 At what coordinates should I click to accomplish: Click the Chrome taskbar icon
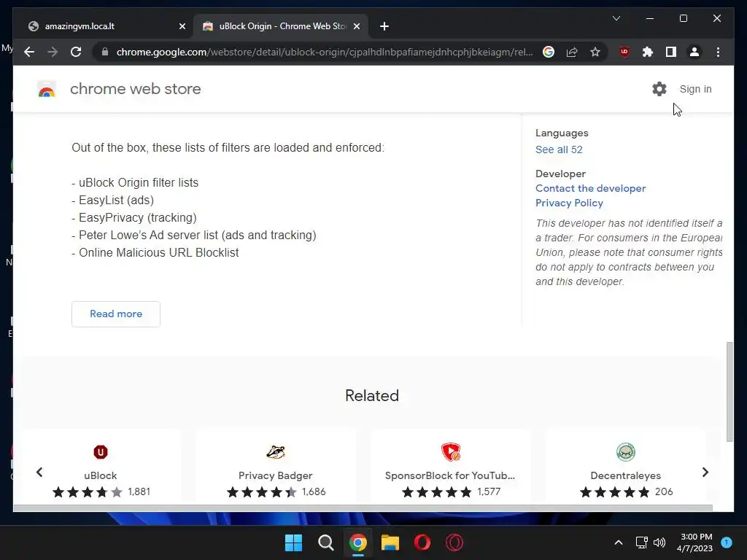tap(357, 542)
